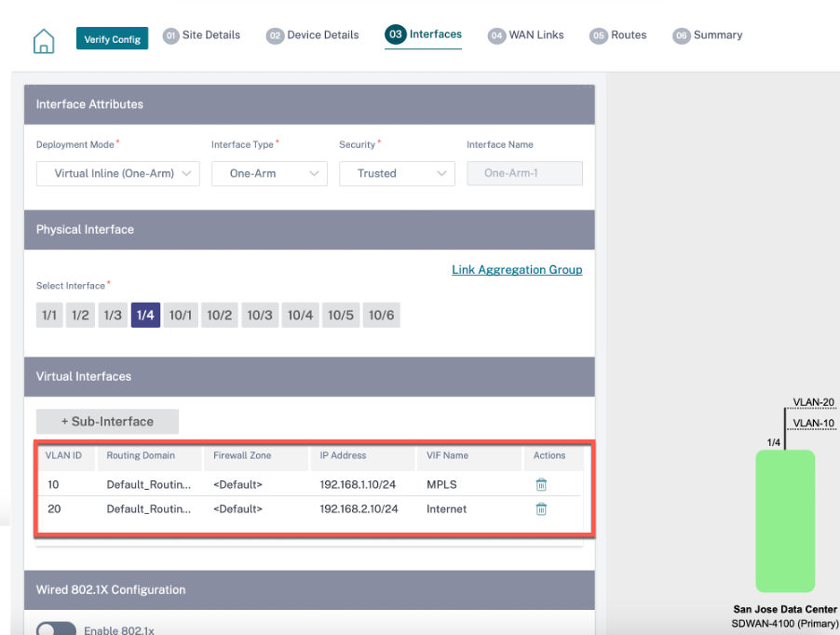Deselect physical interface 1/4

[x=145, y=315]
